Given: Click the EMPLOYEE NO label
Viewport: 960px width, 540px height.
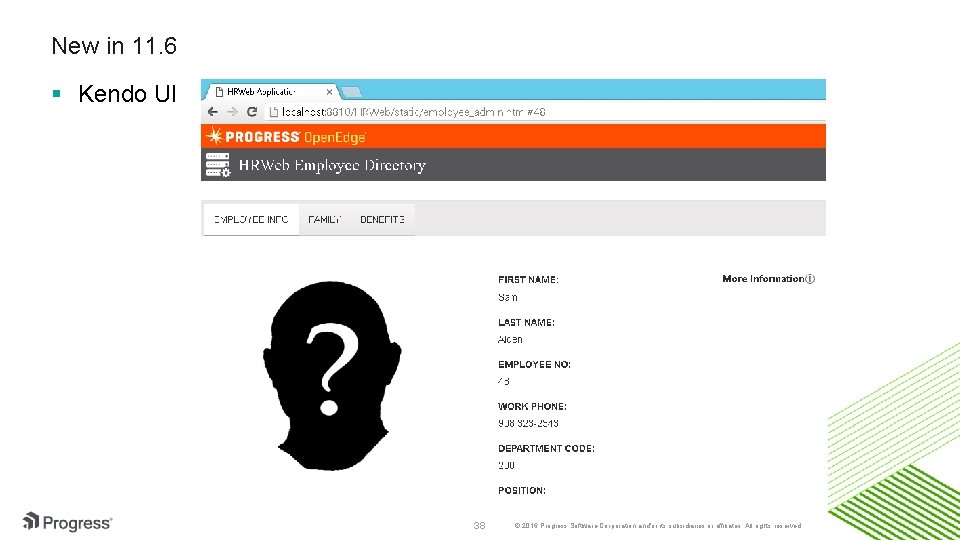Looking at the screenshot, I should point(534,364).
